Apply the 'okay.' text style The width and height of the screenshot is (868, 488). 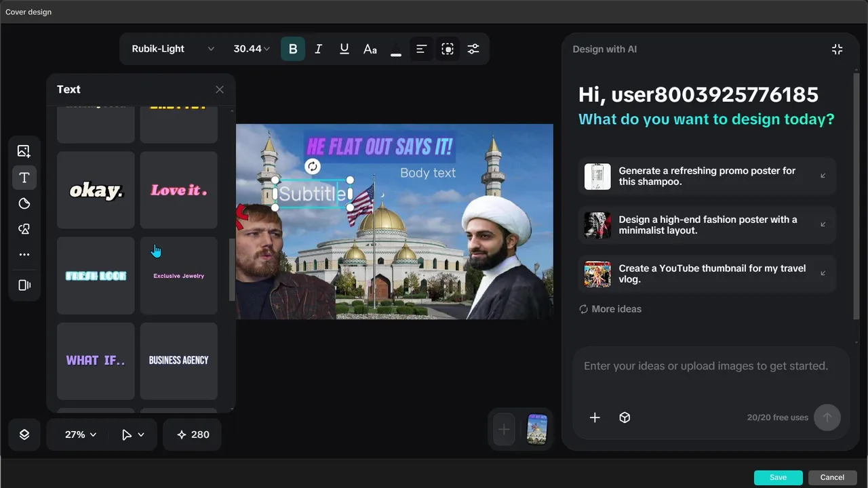pyautogui.click(x=96, y=190)
